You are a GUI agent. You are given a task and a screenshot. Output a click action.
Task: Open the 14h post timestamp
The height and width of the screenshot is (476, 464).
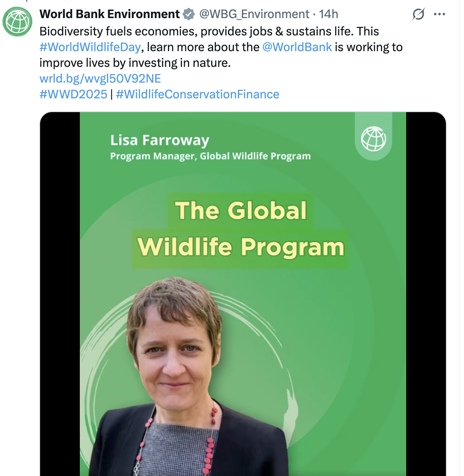click(328, 14)
